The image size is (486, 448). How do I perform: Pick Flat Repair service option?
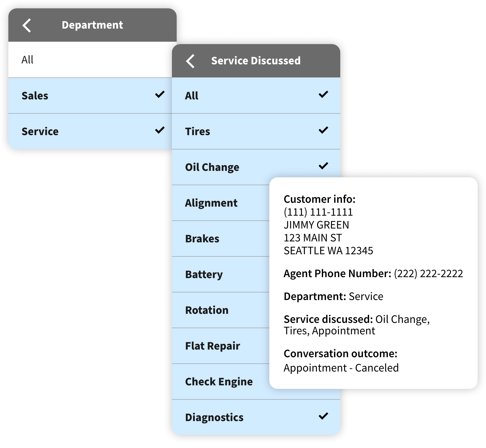tap(212, 346)
